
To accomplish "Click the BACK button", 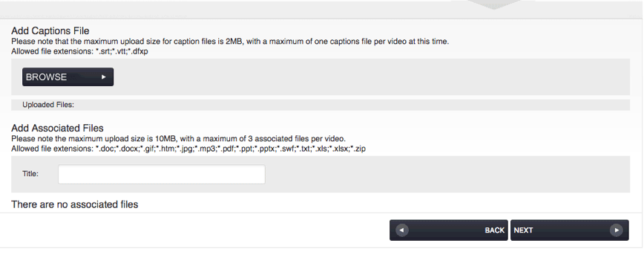I will coord(448,230).
